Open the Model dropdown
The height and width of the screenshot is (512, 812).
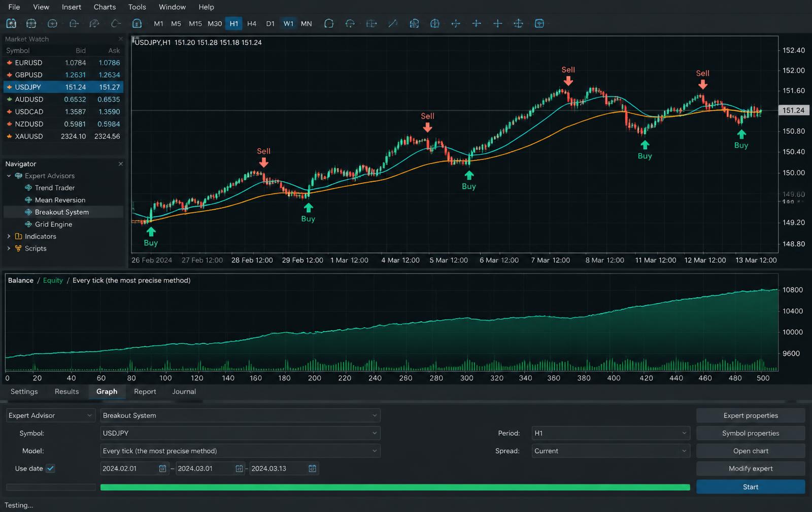click(240, 451)
